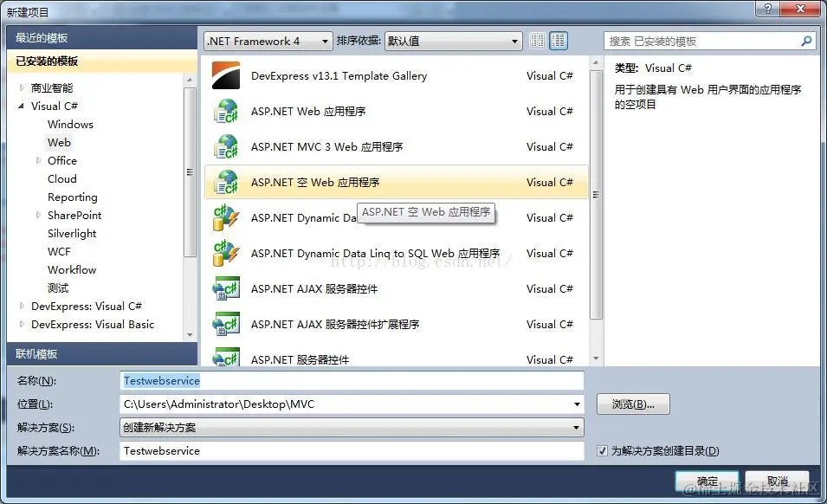Screen dimensions: 827x504
Task: Select Windows under Visual C#
Action: (x=70, y=125)
